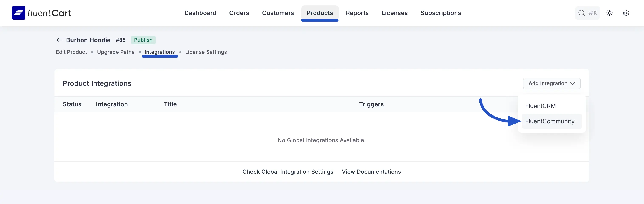Click the fluentCart logo icon

click(18, 13)
